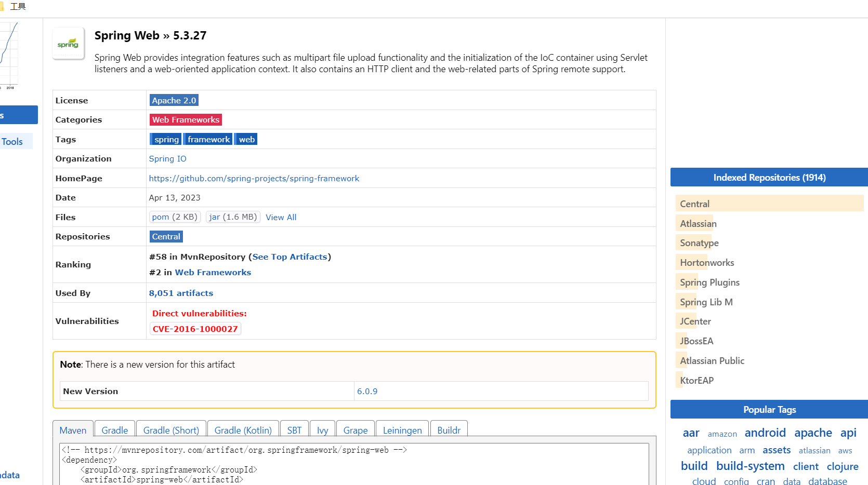
Task: Click inside the Maven dependency snippet box
Action: [x=354, y=464]
